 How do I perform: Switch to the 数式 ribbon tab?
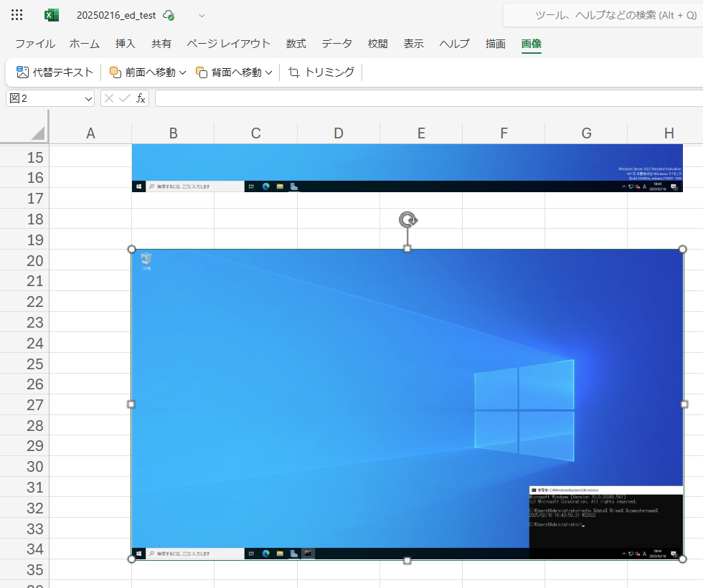(296, 44)
